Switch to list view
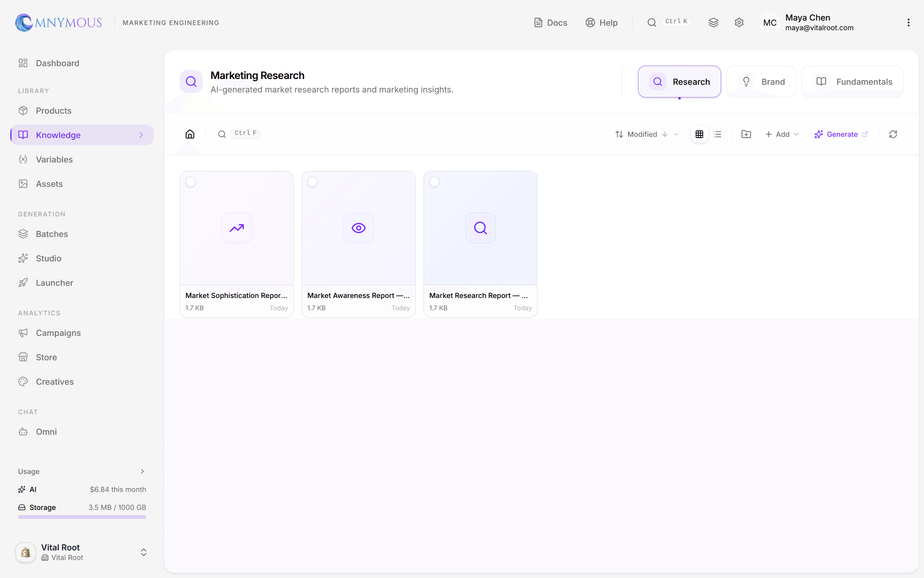This screenshot has height=578, width=924. point(717,134)
